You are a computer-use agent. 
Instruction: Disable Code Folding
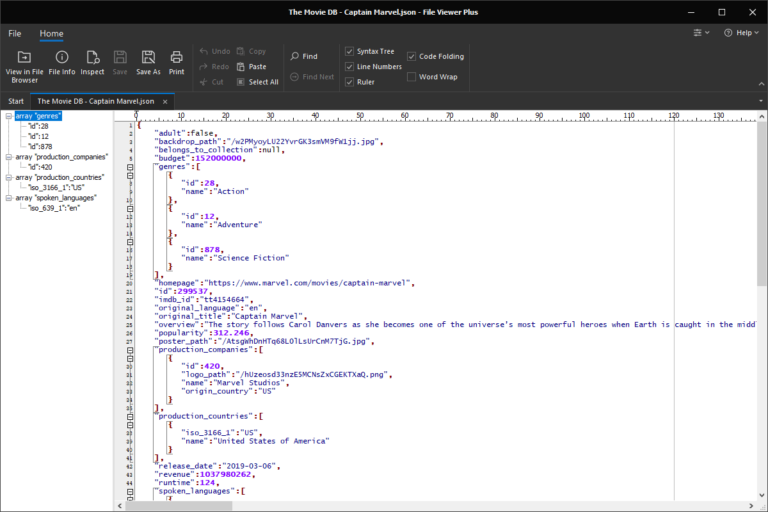click(411, 56)
